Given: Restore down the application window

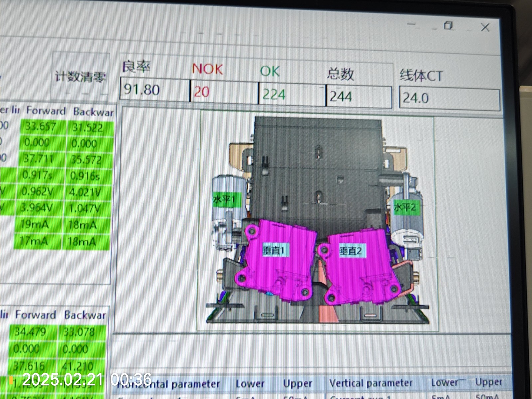Looking at the screenshot, I should pyautogui.click(x=449, y=26).
